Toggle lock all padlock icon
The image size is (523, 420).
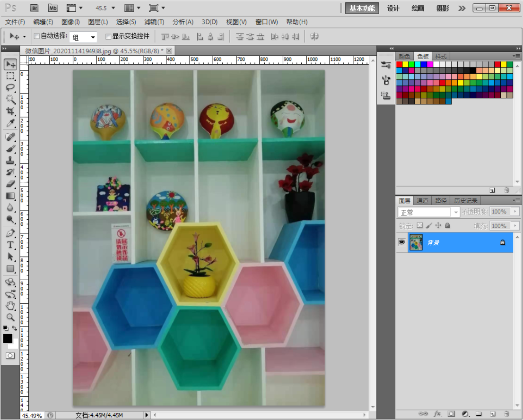[448, 225]
